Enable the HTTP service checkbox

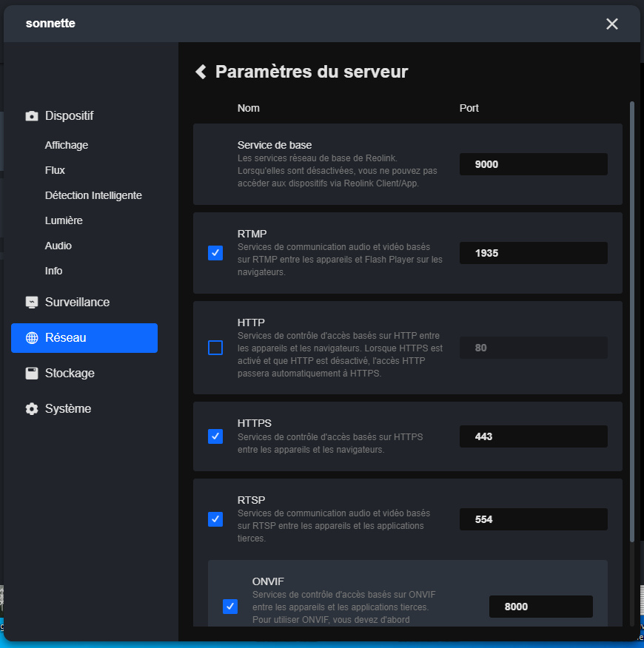click(x=215, y=348)
